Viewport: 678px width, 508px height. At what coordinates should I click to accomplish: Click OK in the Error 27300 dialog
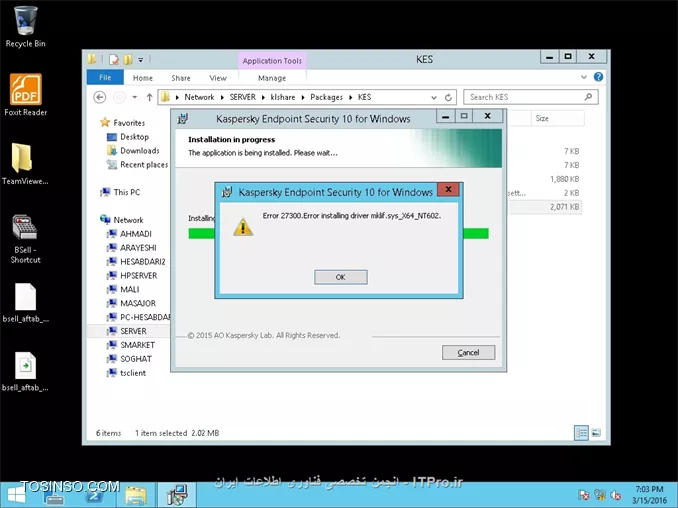click(x=341, y=277)
